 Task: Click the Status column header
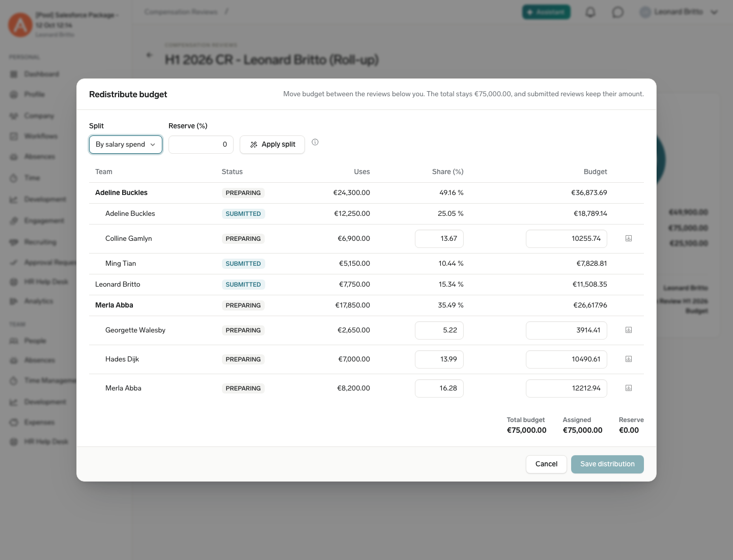pos(232,172)
